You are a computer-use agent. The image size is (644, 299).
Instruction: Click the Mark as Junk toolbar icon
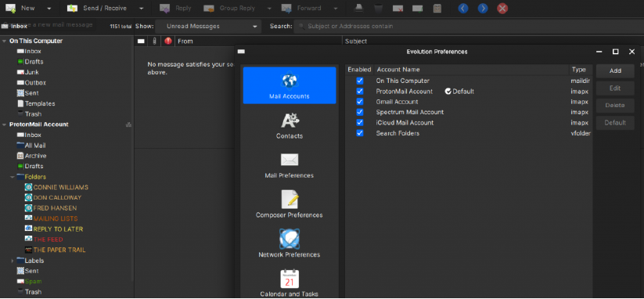(x=398, y=8)
